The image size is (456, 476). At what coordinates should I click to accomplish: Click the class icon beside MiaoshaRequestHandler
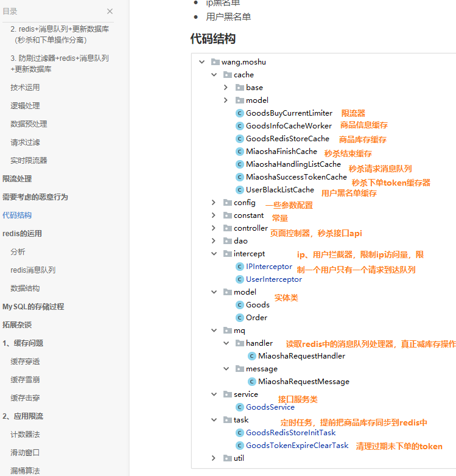252,356
